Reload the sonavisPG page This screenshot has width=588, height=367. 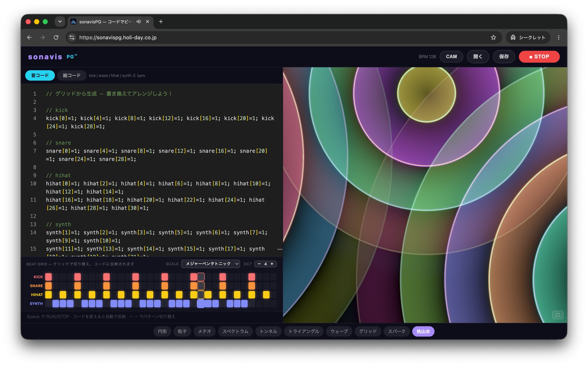point(56,37)
